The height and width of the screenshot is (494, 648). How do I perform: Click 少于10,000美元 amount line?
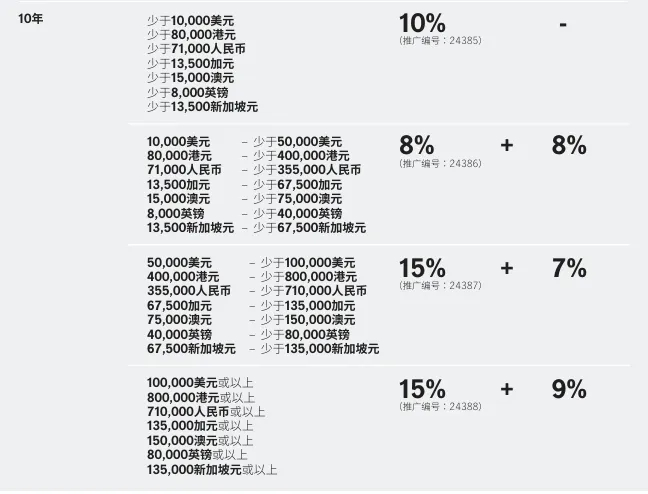(x=191, y=21)
